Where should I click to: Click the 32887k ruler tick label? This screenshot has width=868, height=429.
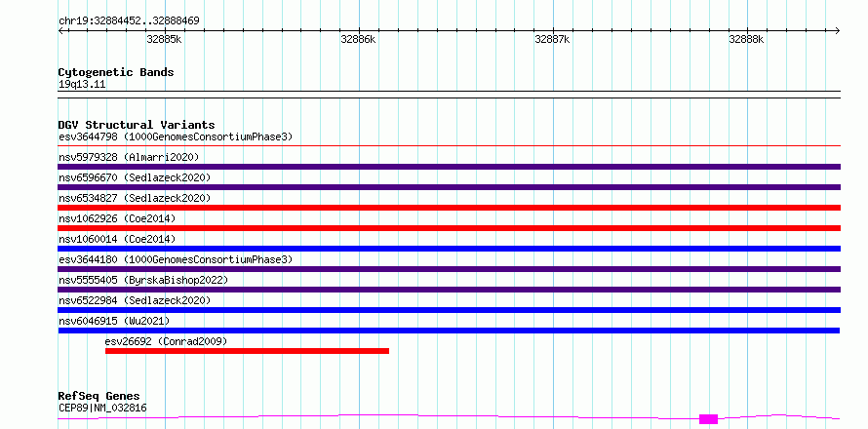click(552, 39)
